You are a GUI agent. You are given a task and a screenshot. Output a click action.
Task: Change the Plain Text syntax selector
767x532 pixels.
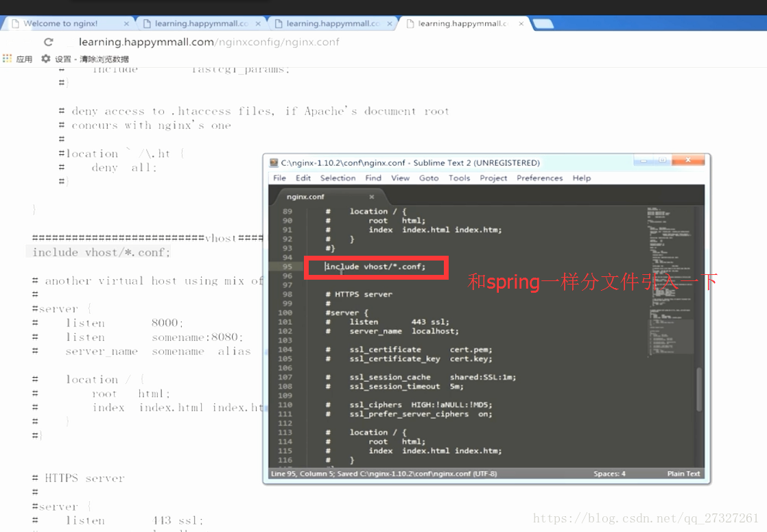(683, 473)
